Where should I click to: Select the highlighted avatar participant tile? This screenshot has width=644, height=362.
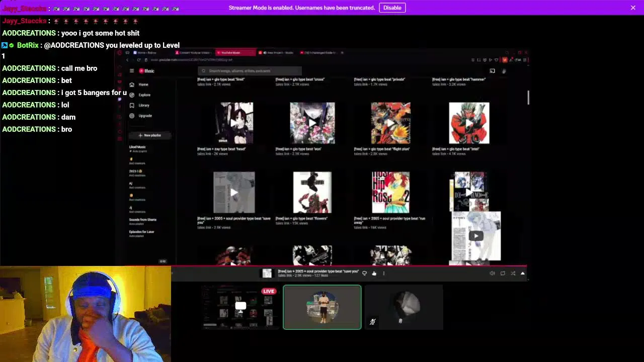click(x=322, y=307)
